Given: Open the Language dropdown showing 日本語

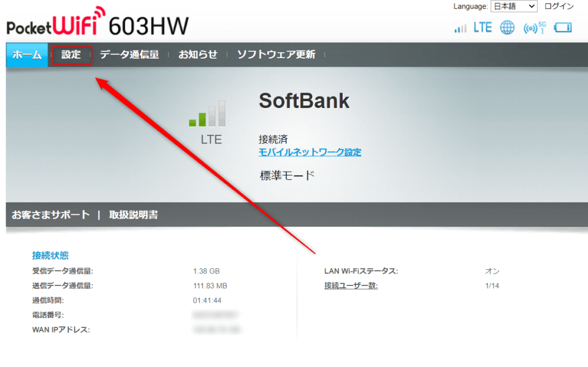Looking at the screenshot, I should pos(514,6).
